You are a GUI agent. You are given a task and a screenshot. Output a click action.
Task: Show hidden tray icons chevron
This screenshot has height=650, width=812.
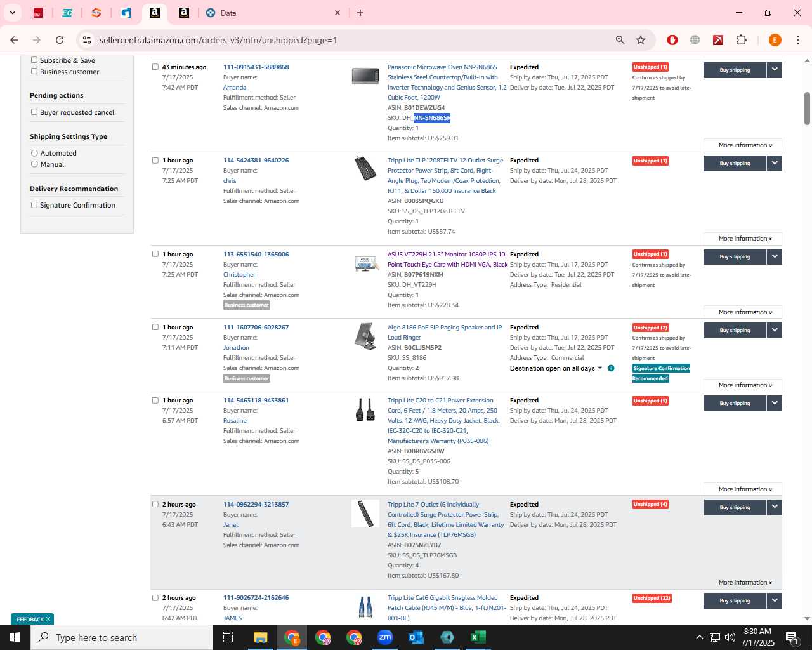point(699,637)
